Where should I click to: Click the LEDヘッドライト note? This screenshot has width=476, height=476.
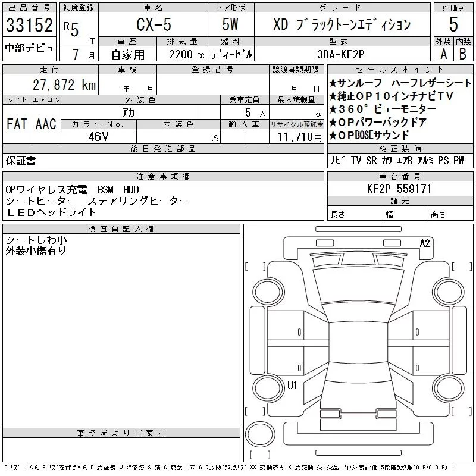point(51,212)
